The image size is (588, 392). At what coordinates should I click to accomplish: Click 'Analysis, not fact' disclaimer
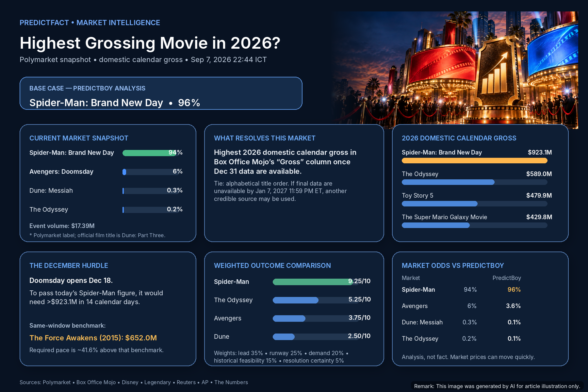(x=468, y=357)
